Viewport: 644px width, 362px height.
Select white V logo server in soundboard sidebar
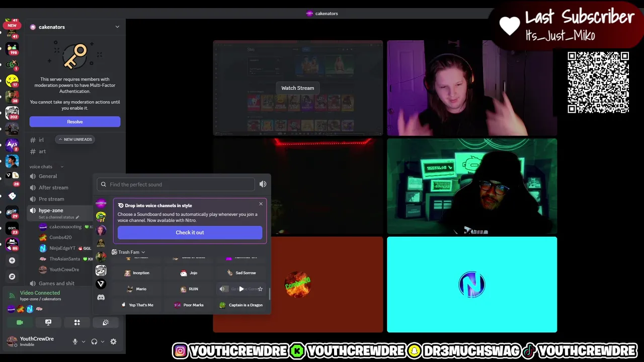click(x=101, y=284)
